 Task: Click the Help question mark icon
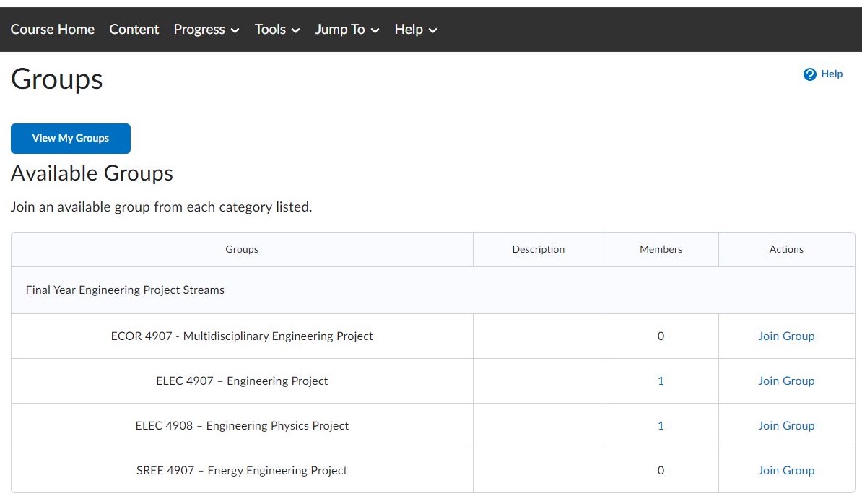click(x=809, y=74)
